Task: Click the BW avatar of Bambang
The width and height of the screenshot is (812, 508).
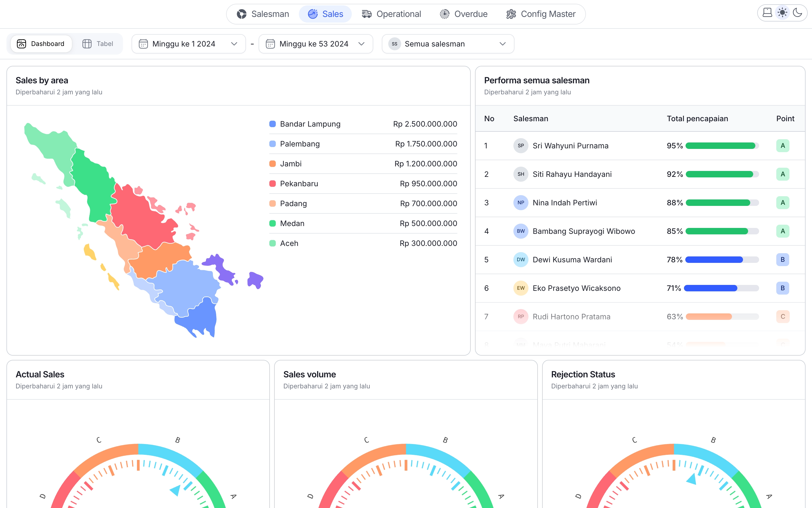Action: (521, 231)
